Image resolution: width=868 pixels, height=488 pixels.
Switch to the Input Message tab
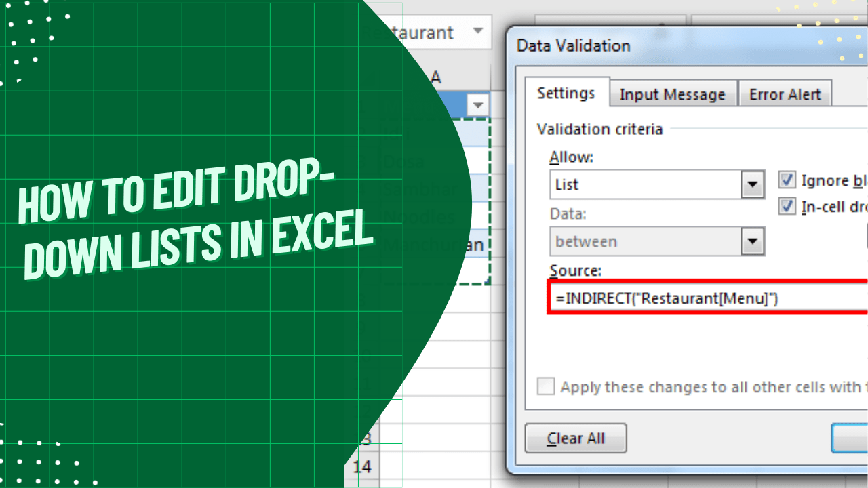(673, 94)
